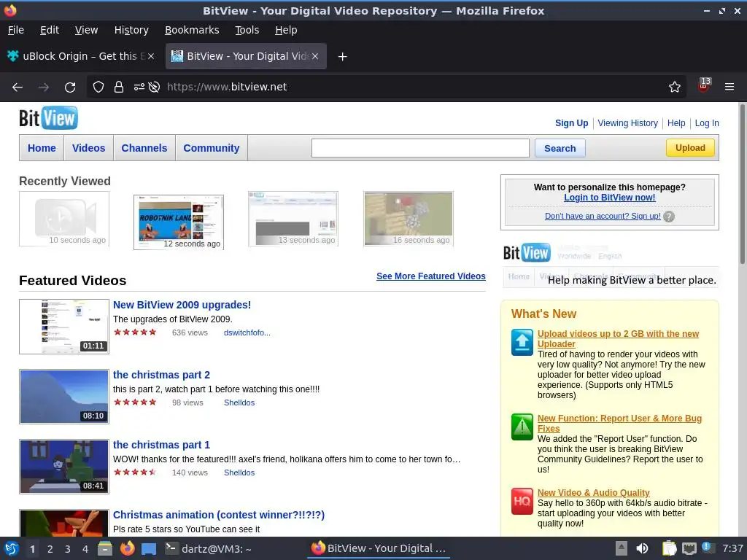
Task: Reload the page with the refresh icon
Action: click(70, 87)
